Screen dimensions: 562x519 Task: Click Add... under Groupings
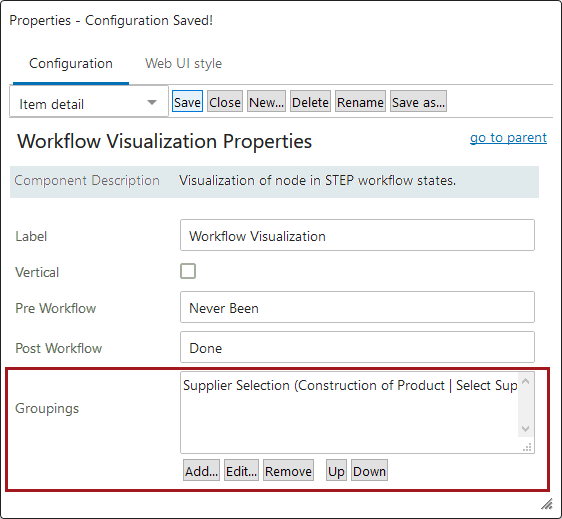(x=201, y=470)
